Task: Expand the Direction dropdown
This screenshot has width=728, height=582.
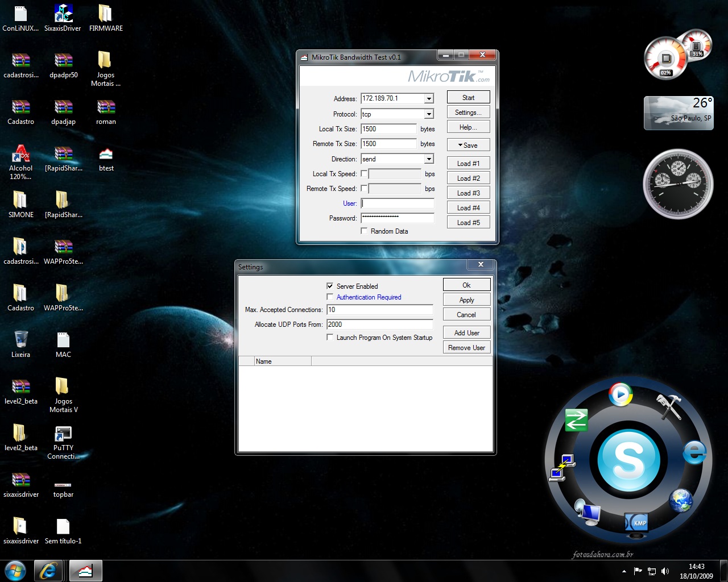Action: coord(429,159)
